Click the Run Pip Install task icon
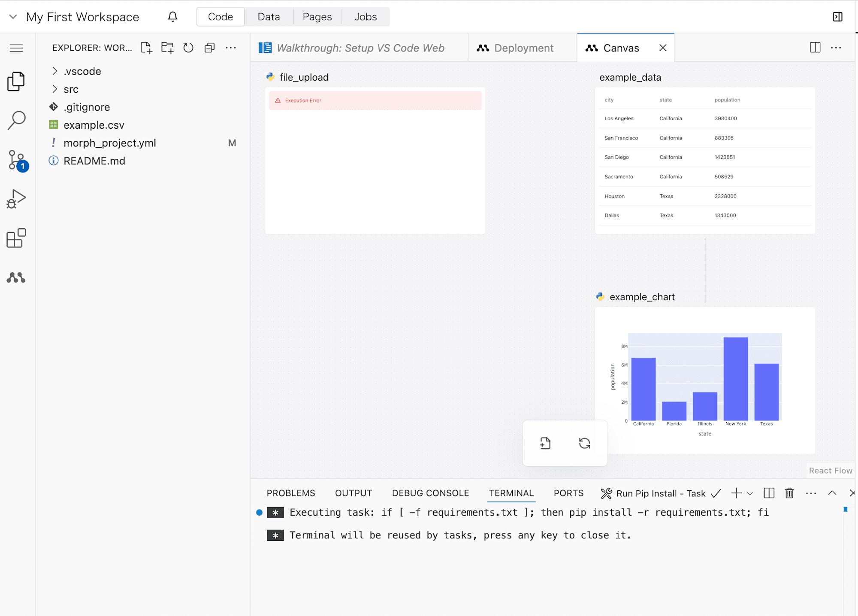The height and width of the screenshot is (616, 858). point(606,493)
